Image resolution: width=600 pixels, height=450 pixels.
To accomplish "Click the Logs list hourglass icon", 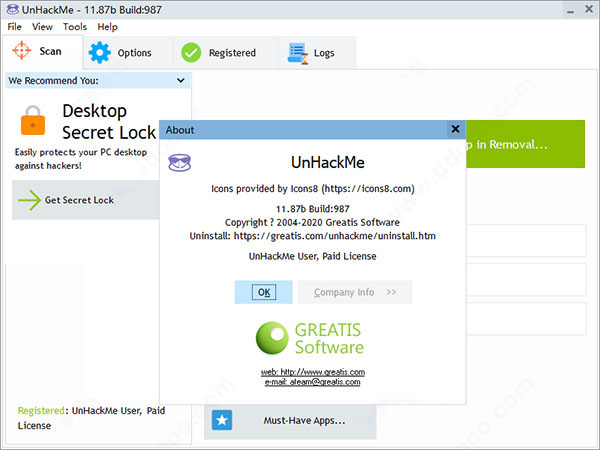I will pos(298,54).
